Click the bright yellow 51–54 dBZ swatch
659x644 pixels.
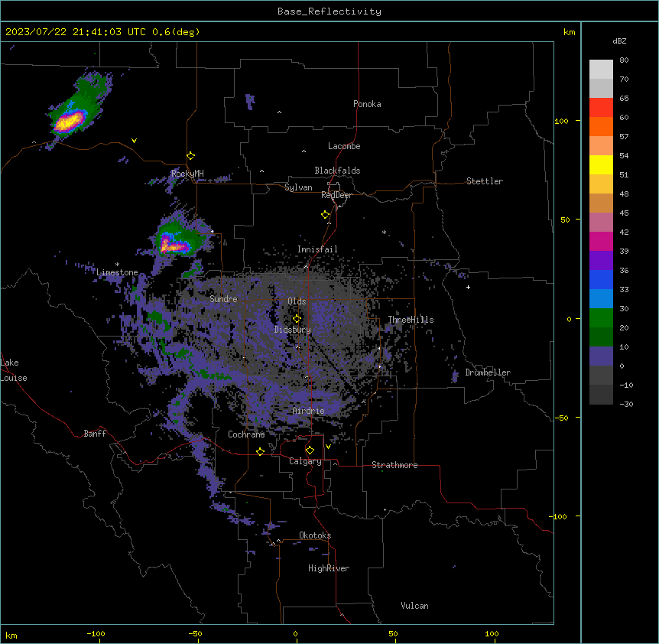coord(601,164)
